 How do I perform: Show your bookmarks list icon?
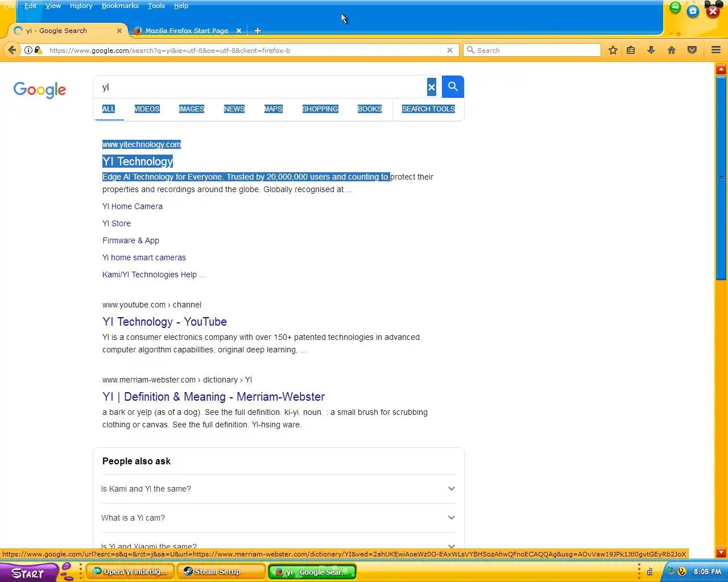click(x=631, y=50)
